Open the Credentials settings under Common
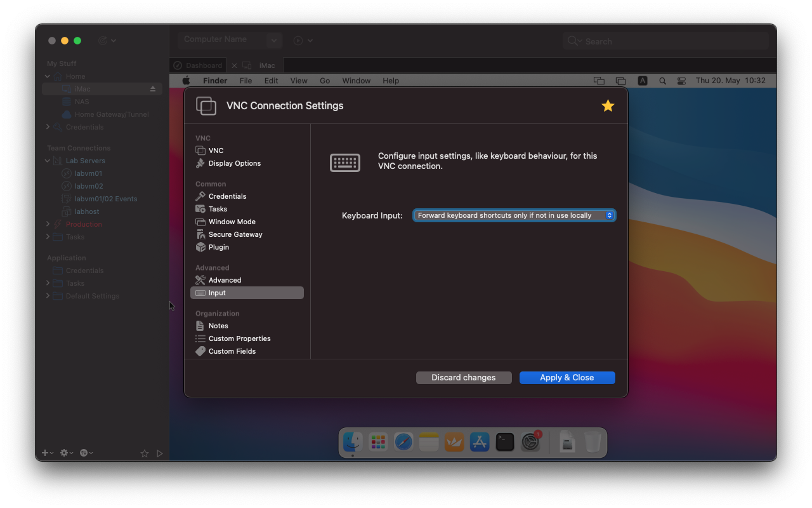812x508 pixels. (x=227, y=196)
